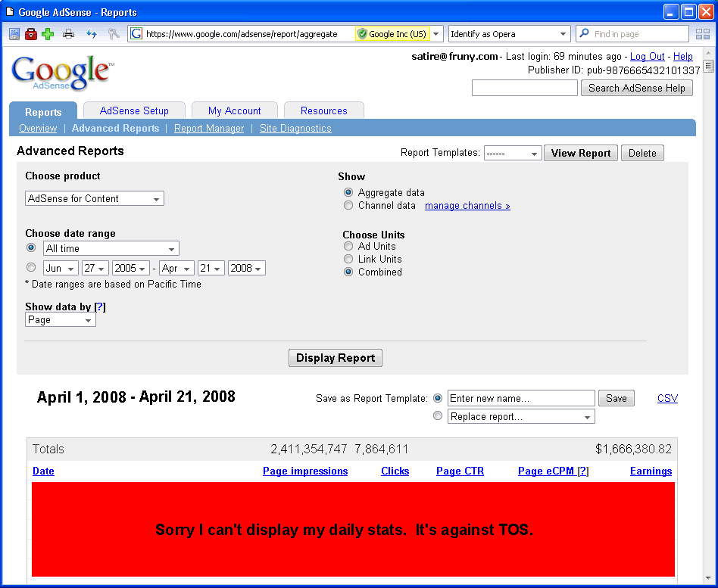The width and height of the screenshot is (718, 588).
Task: Open the end day dropdown showing 21
Action: (211, 268)
